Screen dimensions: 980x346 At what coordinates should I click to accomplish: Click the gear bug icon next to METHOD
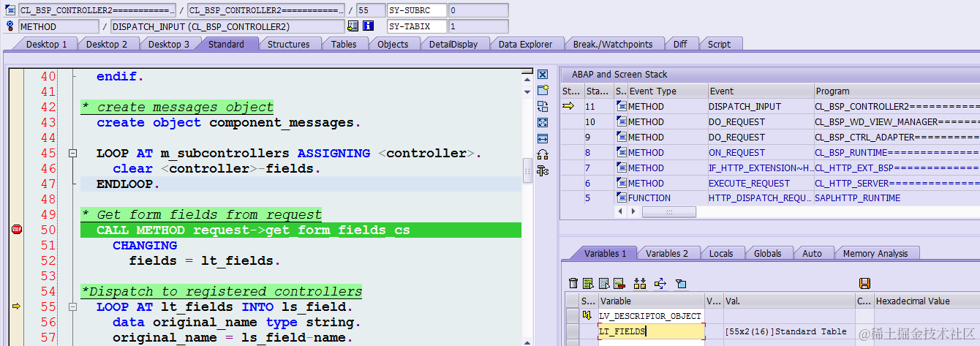click(10, 26)
